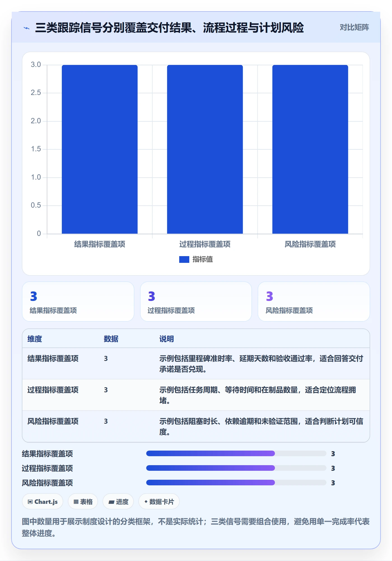Click the main title 三类跟踪信号分别覆盖交付结果
The width and height of the screenshot is (392, 561).
tap(169, 28)
